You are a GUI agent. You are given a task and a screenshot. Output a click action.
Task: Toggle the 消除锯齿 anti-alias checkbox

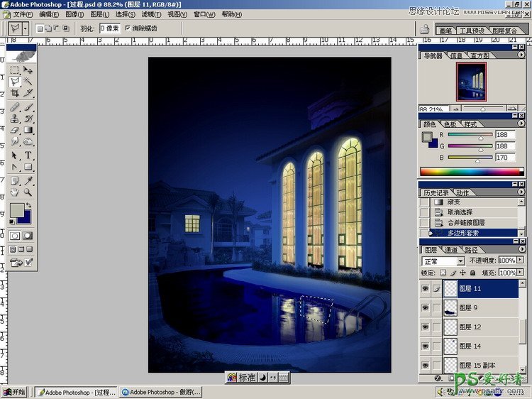coord(128,28)
